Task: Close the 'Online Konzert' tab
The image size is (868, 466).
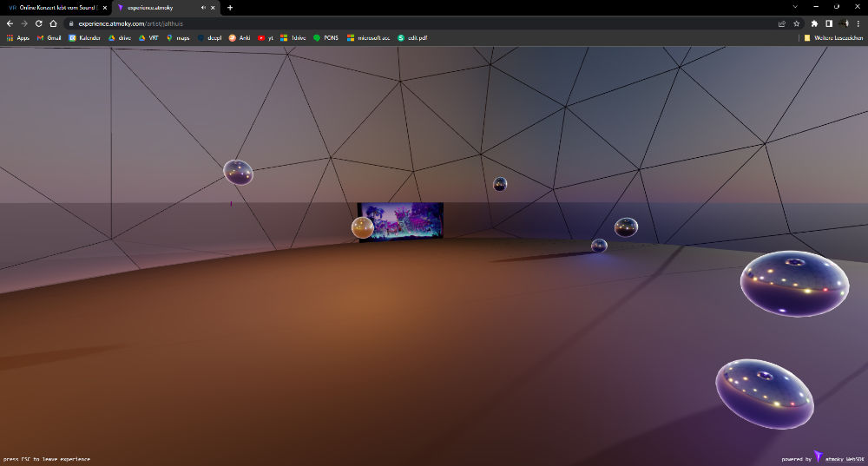Action: (x=105, y=8)
